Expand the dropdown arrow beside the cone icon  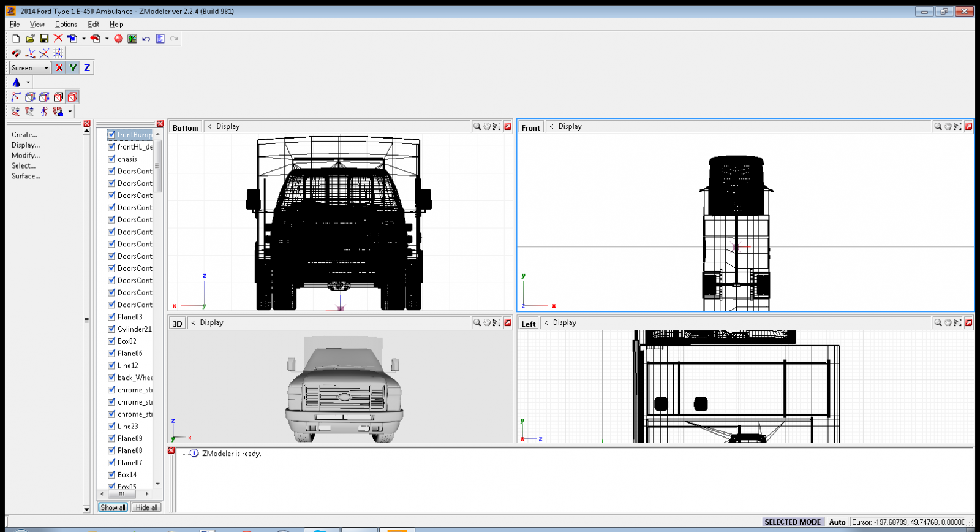point(28,82)
